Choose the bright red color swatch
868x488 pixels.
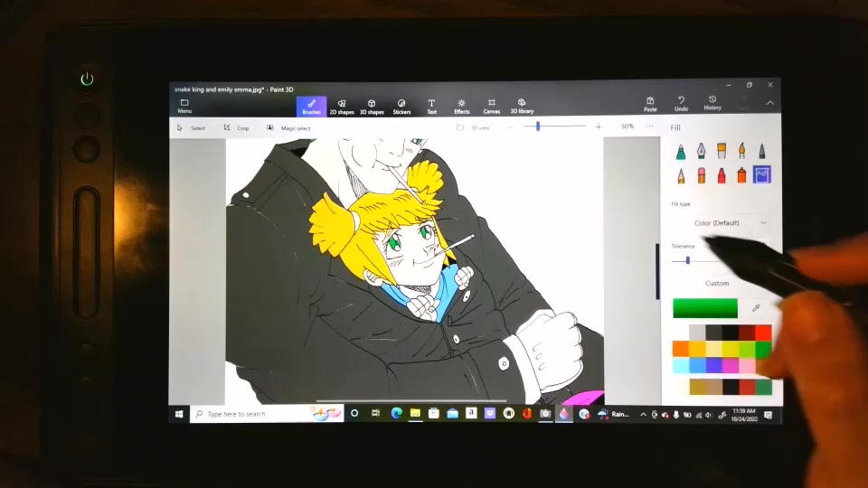point(763,333)
